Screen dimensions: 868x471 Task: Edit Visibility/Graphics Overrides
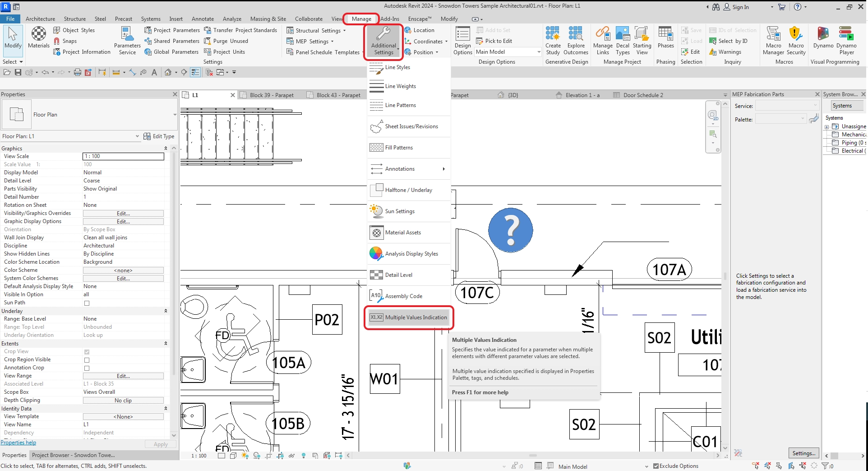click(x=123, y=214)
